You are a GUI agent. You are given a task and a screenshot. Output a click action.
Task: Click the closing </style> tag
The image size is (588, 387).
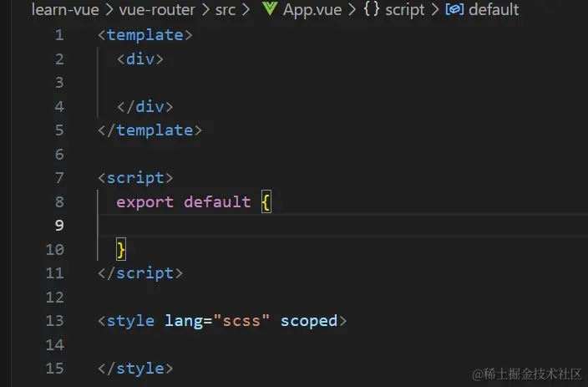point(135,369)
